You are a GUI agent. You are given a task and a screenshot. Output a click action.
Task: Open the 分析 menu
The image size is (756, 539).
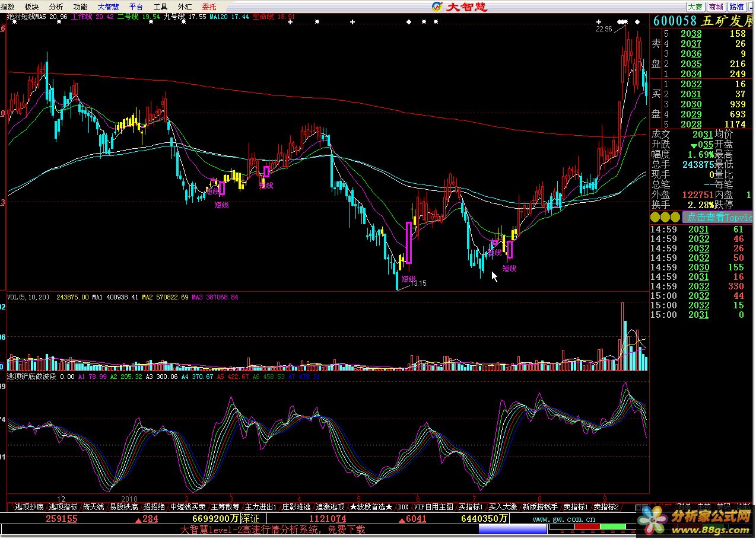(x=56, y=7)
